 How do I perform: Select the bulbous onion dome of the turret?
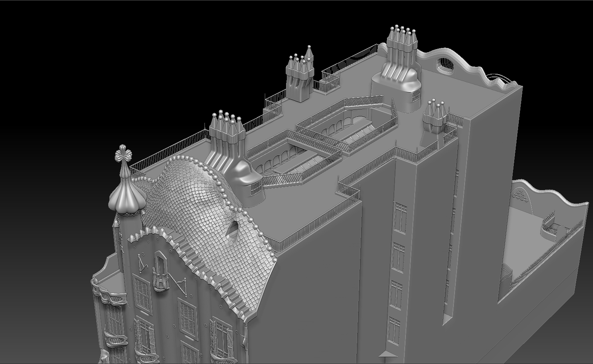coord(127,196)
